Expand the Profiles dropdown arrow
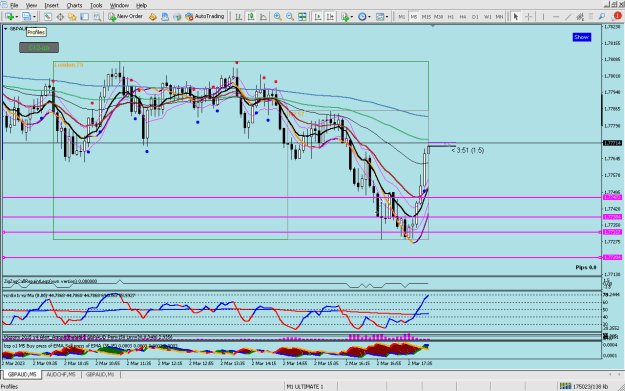The width and height of the screenshot is (625, 391). click(x=34, y=17)
